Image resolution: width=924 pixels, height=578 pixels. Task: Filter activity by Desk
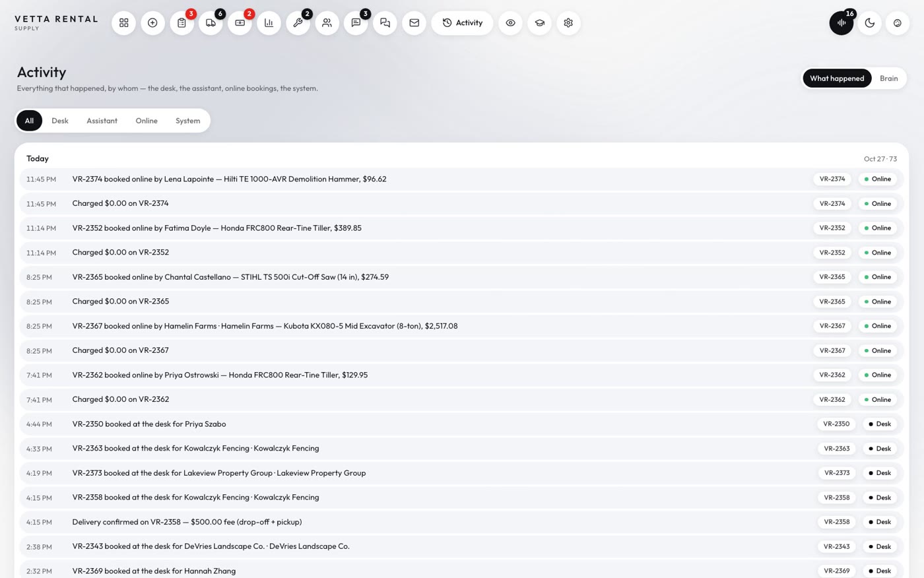coord(60,121)
